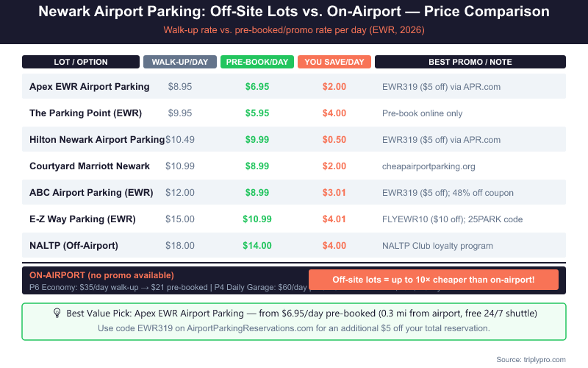Click the FLYEWR10 promo code note

pos(451,219)
